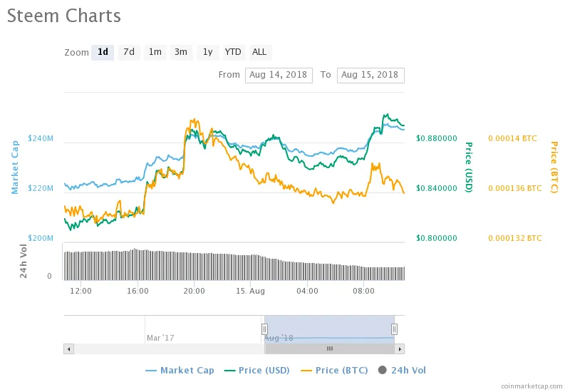Screen dimensions: 570x392
Task: Toggle the Price (BTC) legend series
Action: click(334, 370)
